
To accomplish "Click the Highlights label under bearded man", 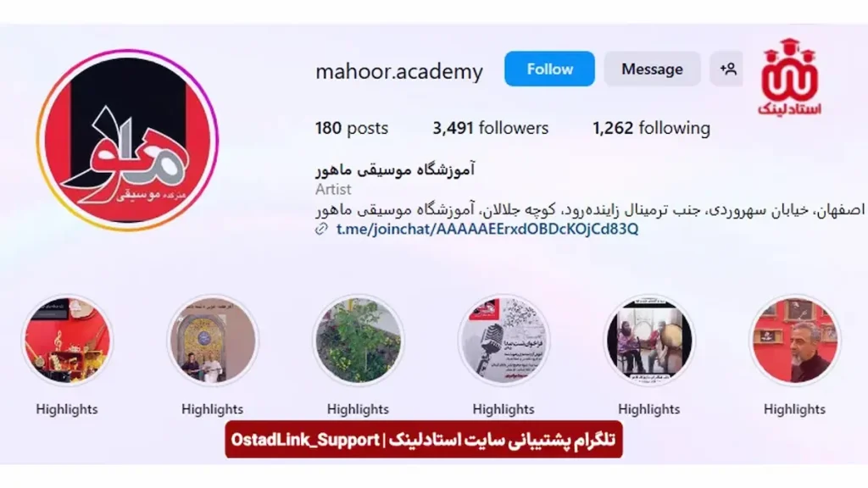I will pyautogui.click(x=794, y=409).
